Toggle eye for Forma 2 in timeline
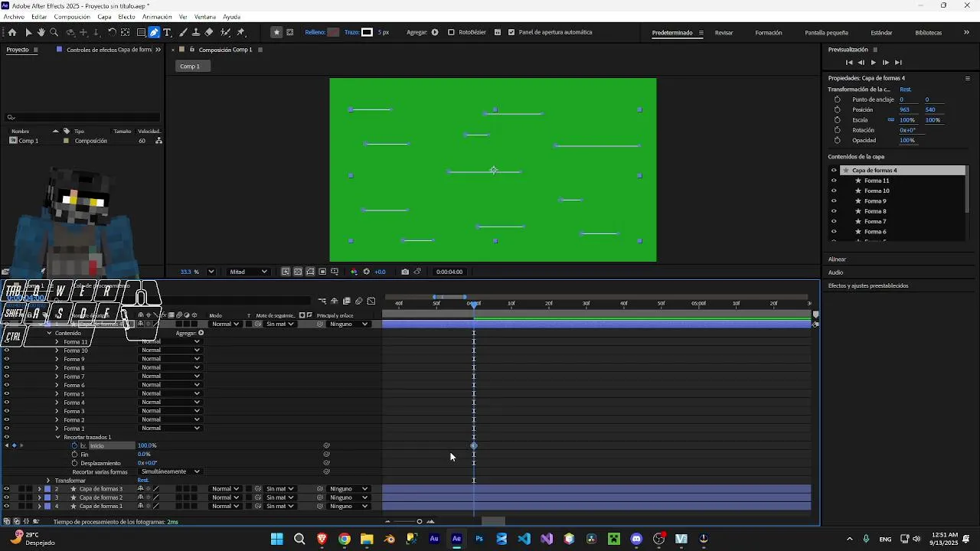 coord(7,419)
